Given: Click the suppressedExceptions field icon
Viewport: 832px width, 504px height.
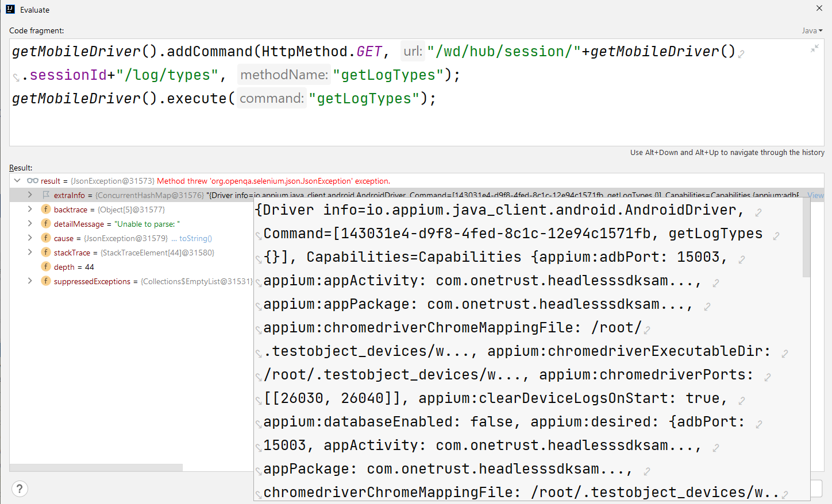Looking at the screenshot, I should [46, 281].
